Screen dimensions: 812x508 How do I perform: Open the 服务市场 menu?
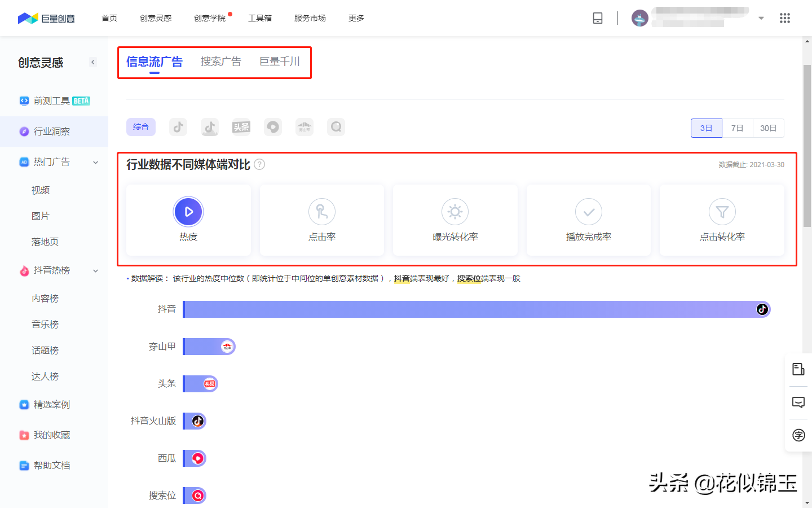(x=310, y=18)
